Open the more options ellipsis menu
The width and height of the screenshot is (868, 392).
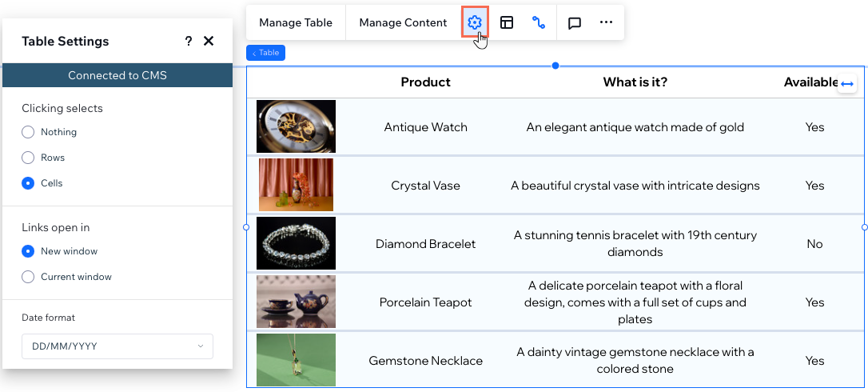tap(606, 22)
